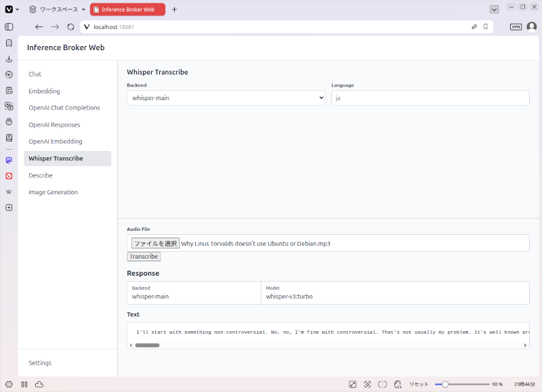The width and height of the screenshot is (542, 392).
Task: Click the left scroll arrow in Text box
Action: coord(131,345)
